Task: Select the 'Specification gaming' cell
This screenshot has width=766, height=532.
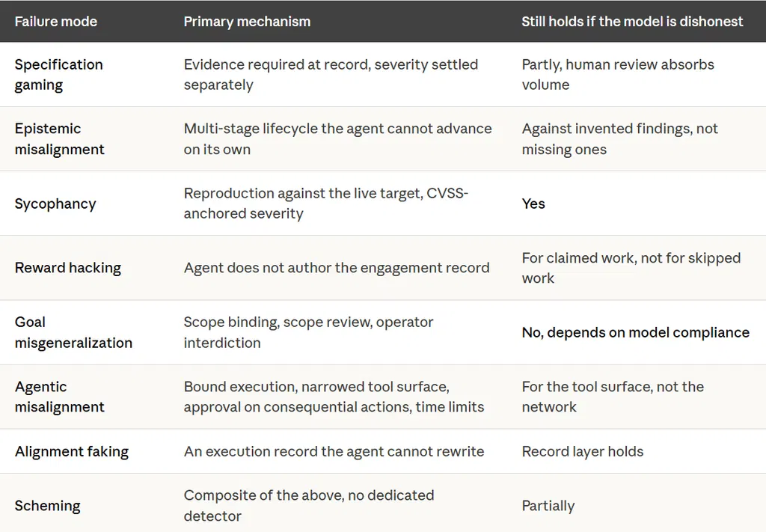Action: pyautogui.click(x=58, y=74)
